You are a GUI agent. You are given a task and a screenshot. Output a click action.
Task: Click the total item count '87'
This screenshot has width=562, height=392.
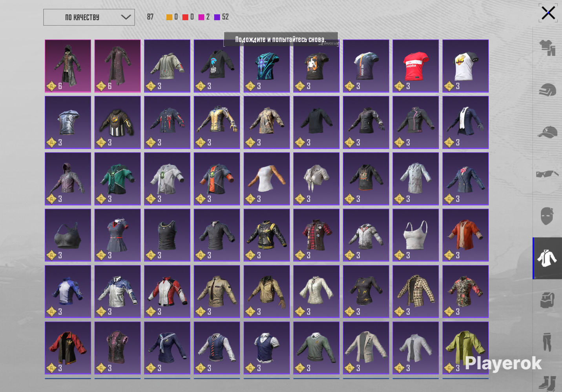pyautogui.click(x=150, y=17)
